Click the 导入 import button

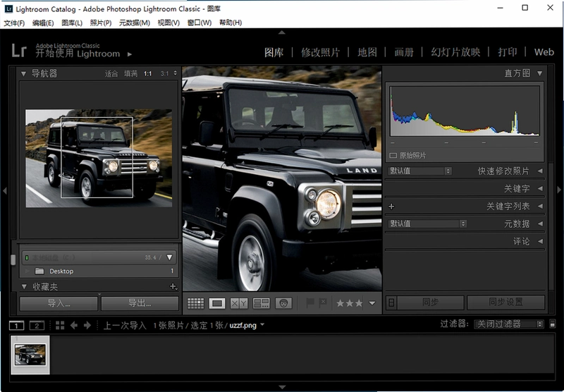click(59, 304)
